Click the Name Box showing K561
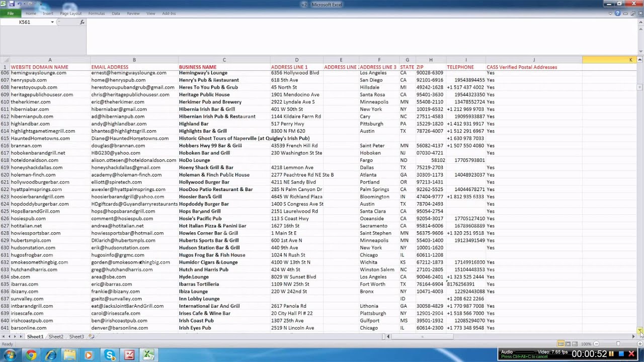The height and width of the screenshot is (362, 644). [x=25, y=22]
